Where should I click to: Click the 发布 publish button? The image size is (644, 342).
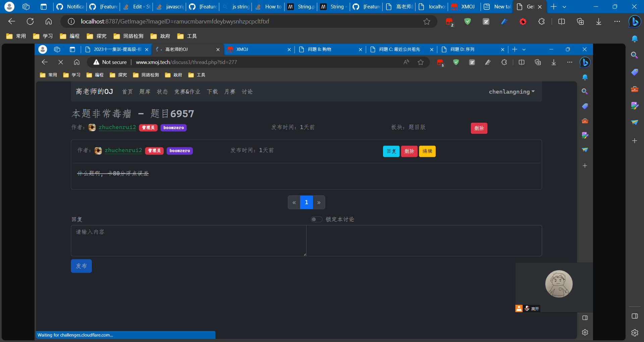[x=81, y=266]
